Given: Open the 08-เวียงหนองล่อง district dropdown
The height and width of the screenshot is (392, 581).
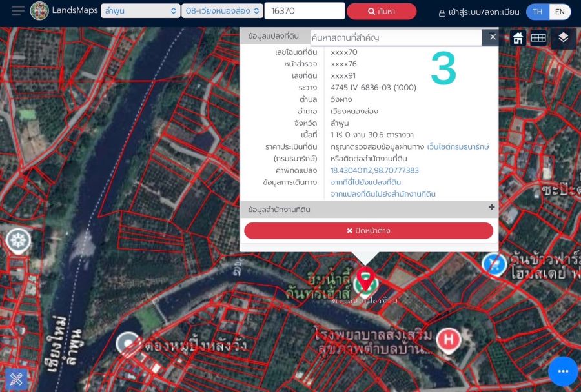Looking at the screenshot, I should pos(222,11).
